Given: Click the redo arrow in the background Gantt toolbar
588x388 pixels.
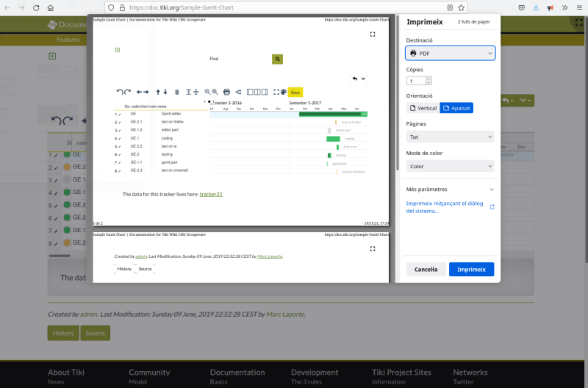Looking at the screenshot, I should pyautogui.click(x=68, y=121).
